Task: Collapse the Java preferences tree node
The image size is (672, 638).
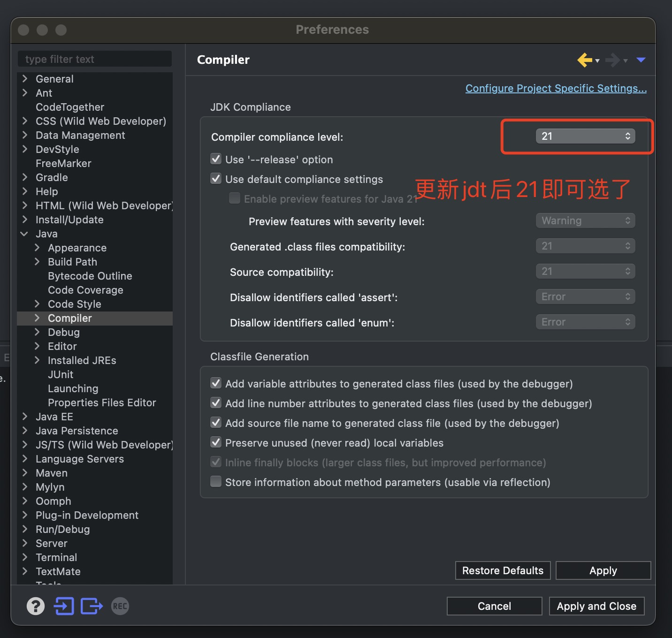Action: [24, 234]
